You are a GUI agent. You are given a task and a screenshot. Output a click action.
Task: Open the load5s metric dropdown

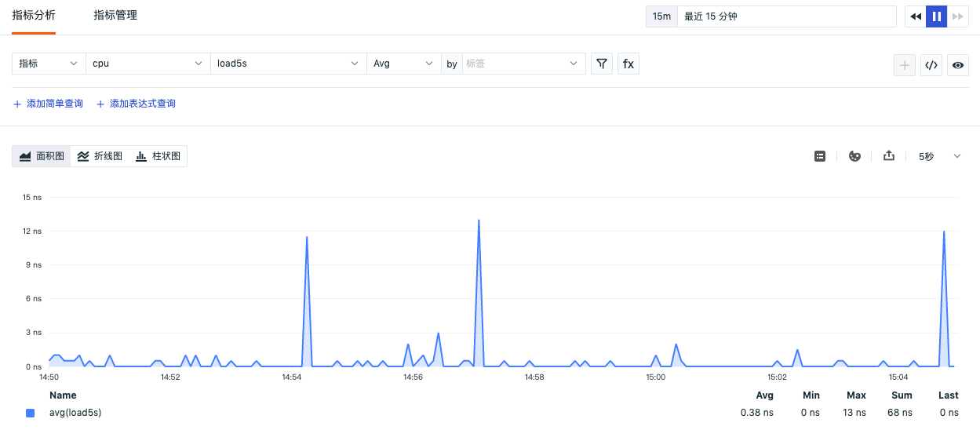coord(288,64)
